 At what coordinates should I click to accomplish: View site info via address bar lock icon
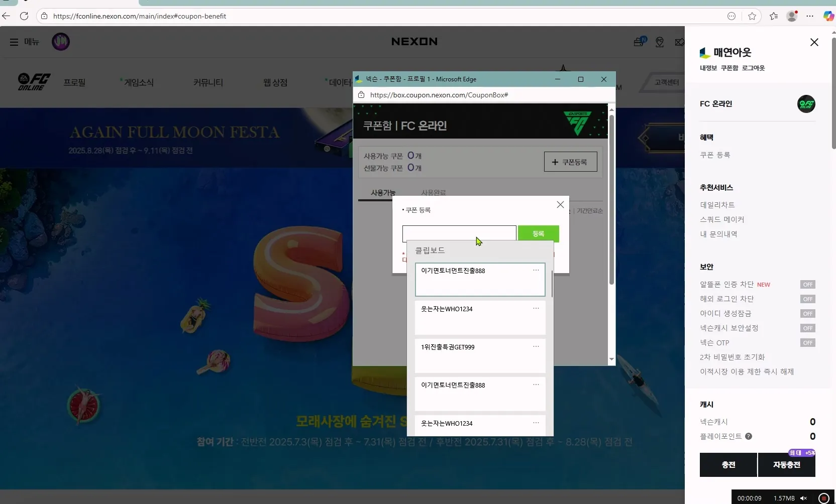click(x=44, y=16)
